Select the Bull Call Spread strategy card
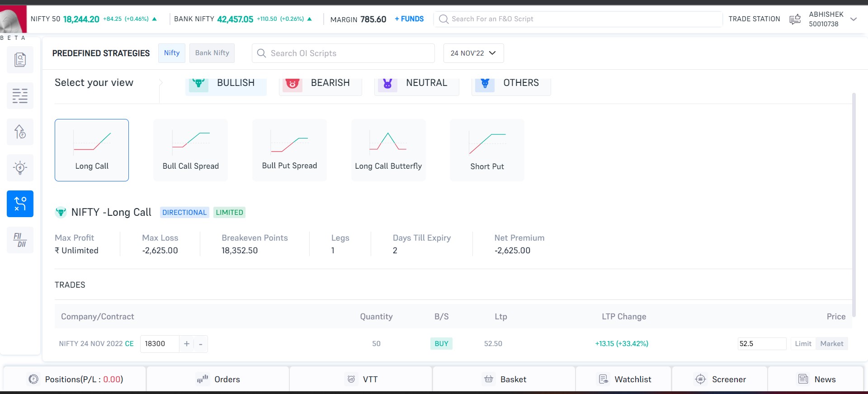The height and width of the screenshot is (394, 868). (x=191, y=150)
